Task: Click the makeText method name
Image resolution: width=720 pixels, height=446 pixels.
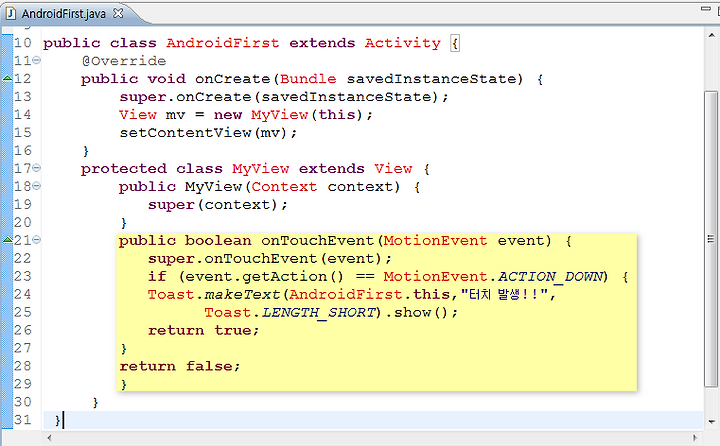Action: [x=242, y=294]
